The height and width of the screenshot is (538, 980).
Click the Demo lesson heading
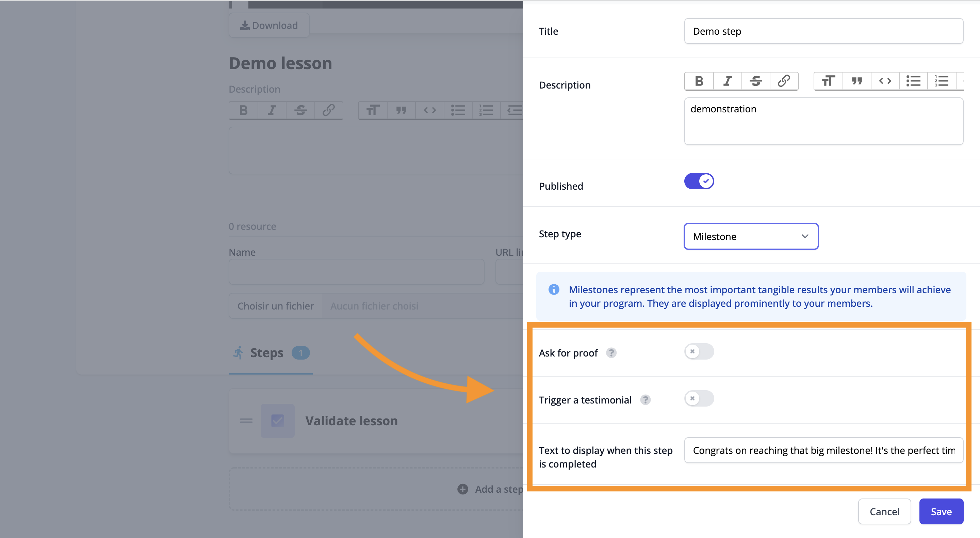(280, 63)
